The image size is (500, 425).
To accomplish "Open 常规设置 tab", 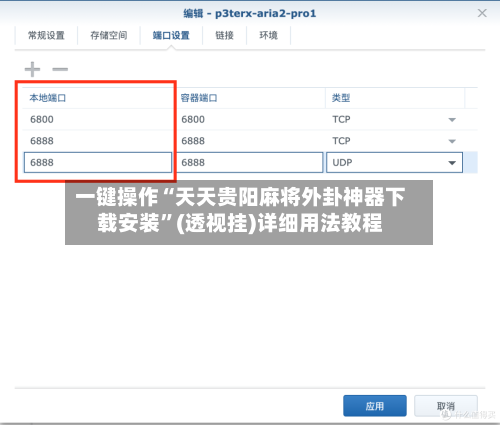I will click(x=46, y=35).
